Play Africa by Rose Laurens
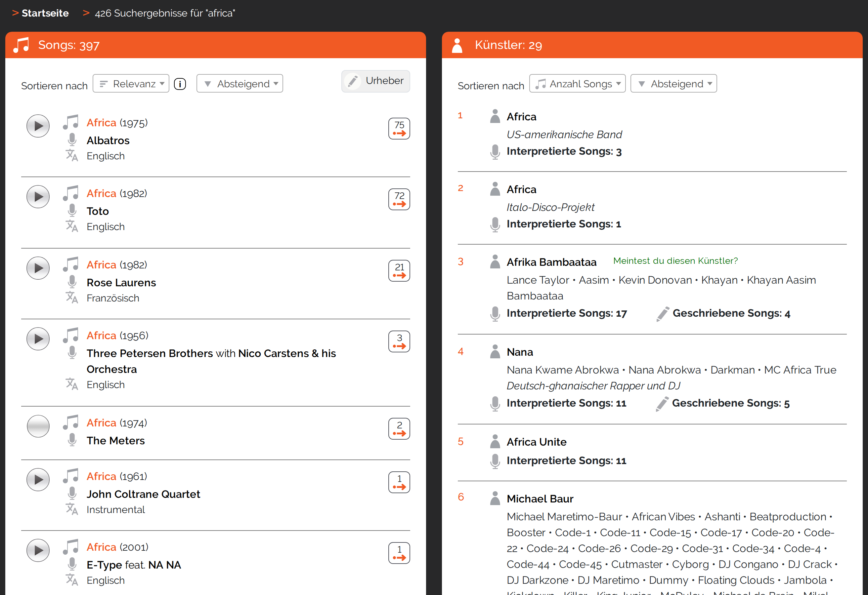 point(38,268)
